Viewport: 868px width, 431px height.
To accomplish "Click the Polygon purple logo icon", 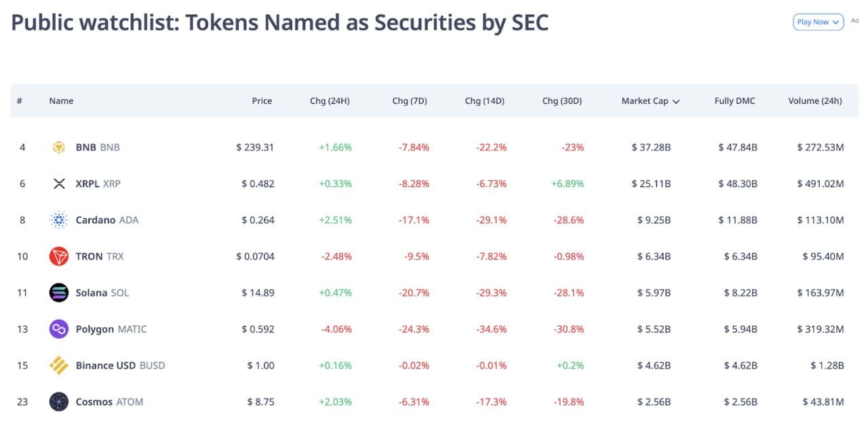I will tap(59, 329).
